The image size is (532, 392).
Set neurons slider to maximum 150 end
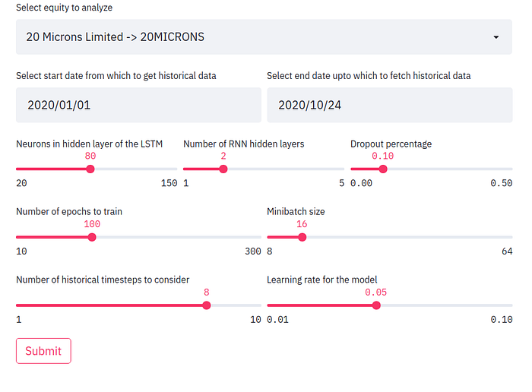(x=175, y=169)
